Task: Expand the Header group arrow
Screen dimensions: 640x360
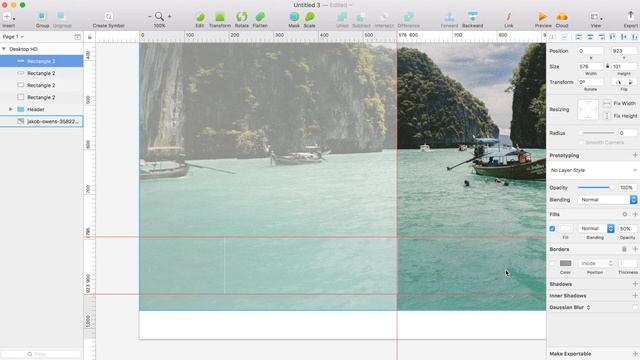Action: coord(11,109)
